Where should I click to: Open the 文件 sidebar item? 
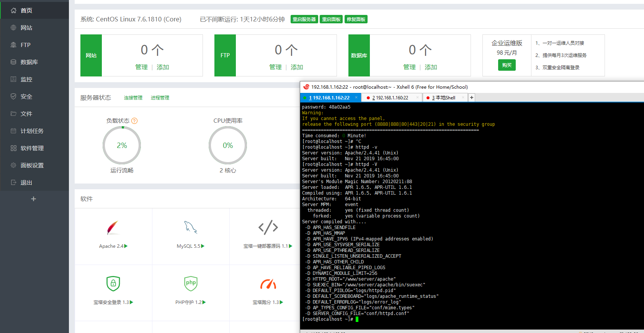[x=34, y=114]
